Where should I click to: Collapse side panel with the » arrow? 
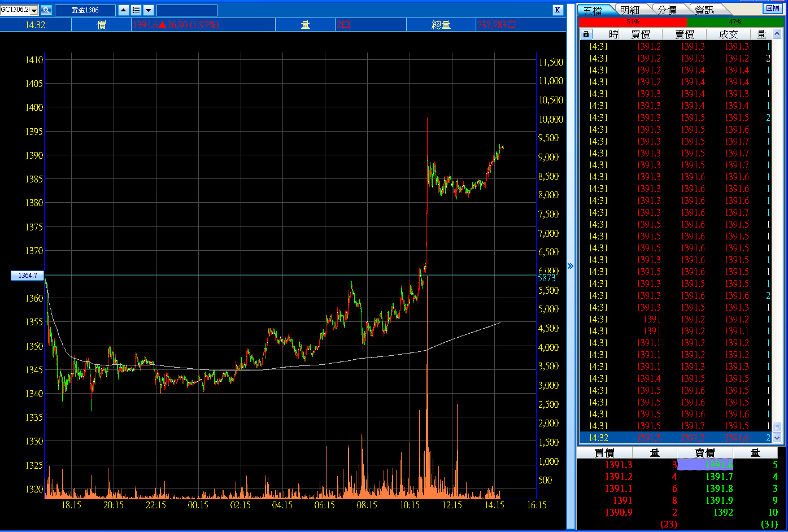[x=571, y=266]
